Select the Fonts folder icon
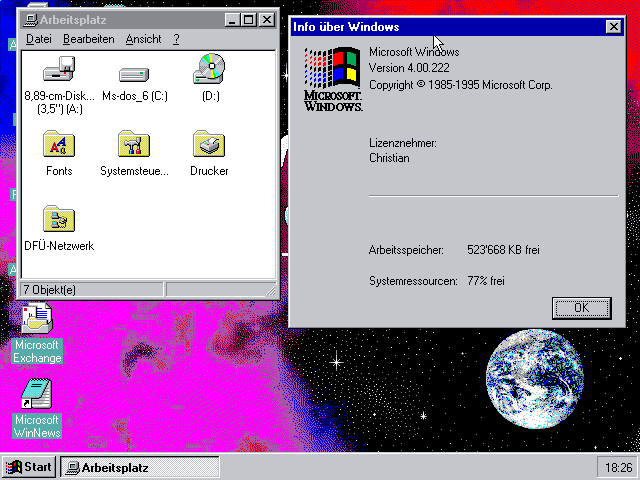This screenshot has height=480, width=640. (x=59, y=144)
